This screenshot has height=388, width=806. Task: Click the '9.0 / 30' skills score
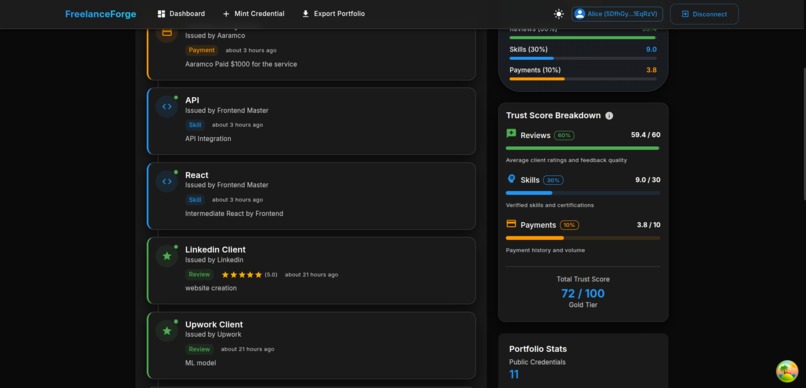(648, 180)
